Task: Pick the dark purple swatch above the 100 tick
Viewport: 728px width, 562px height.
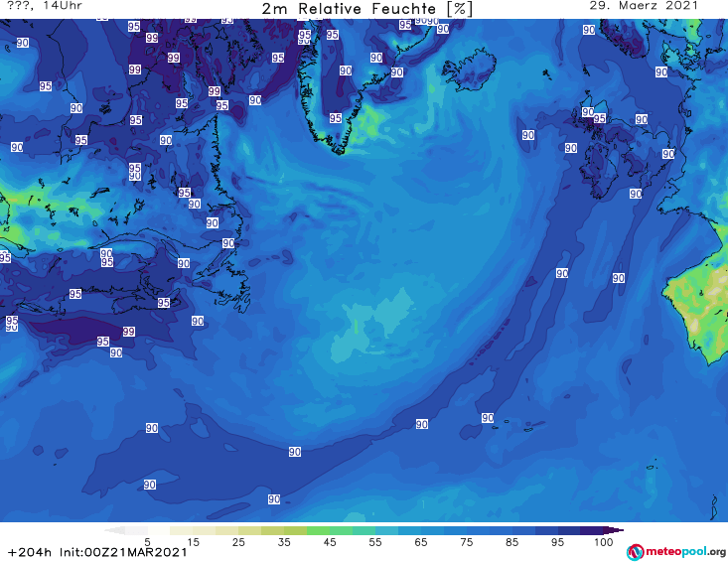Action: (x=592, y=530)
